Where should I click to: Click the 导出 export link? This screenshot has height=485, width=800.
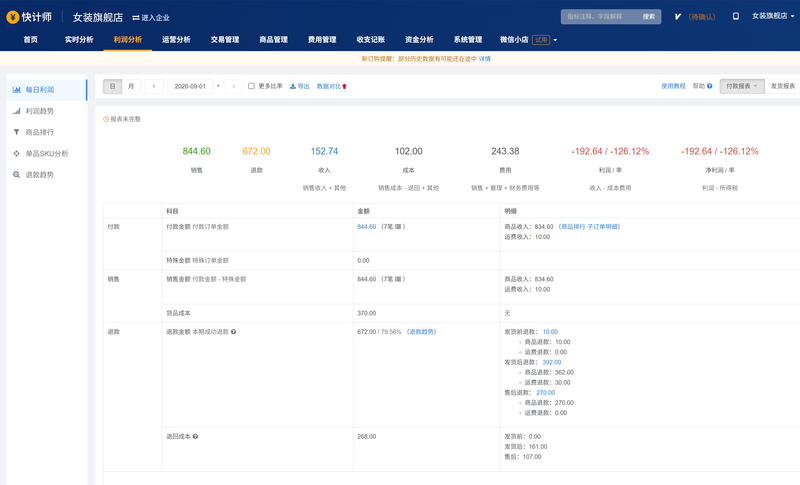300,86
